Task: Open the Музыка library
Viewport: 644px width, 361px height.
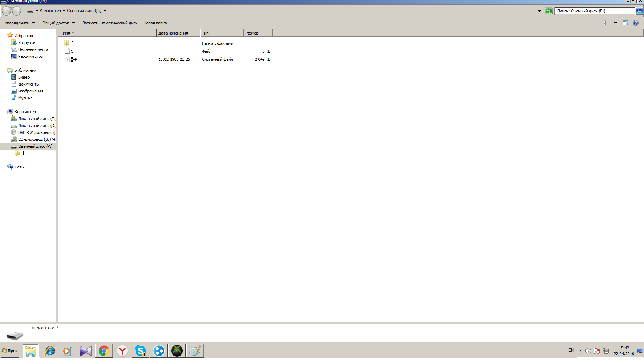Action: coord(25,98)
